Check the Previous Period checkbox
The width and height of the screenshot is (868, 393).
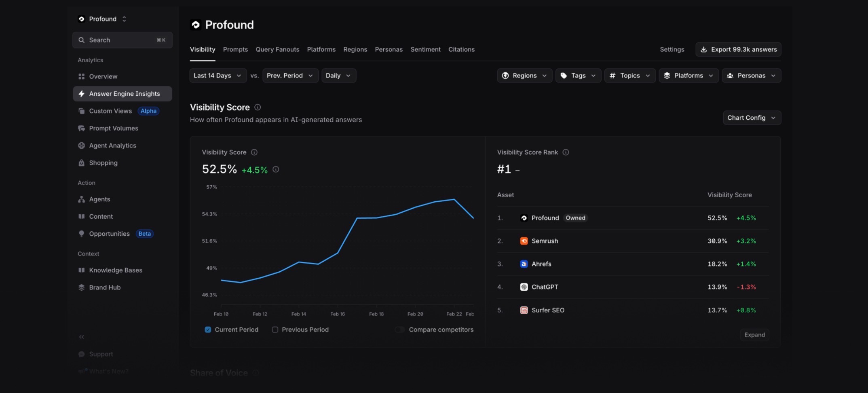(275, 330)
